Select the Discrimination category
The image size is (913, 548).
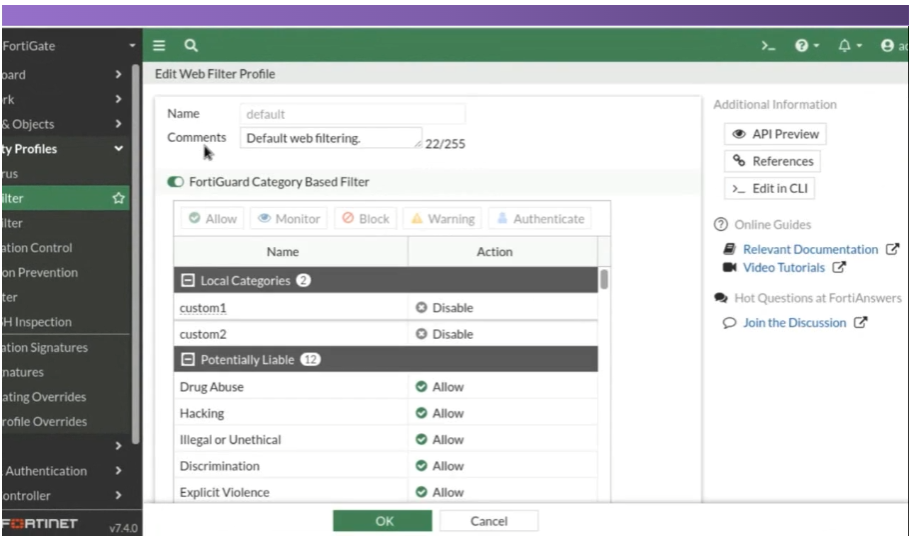220,466
